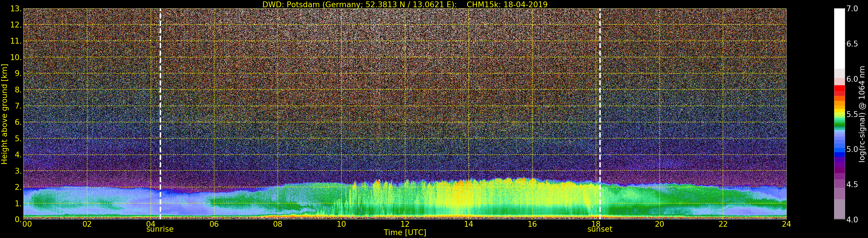Click the height axis tick label '10.'
The image size is (868, 238).
(x=16, y=57)
